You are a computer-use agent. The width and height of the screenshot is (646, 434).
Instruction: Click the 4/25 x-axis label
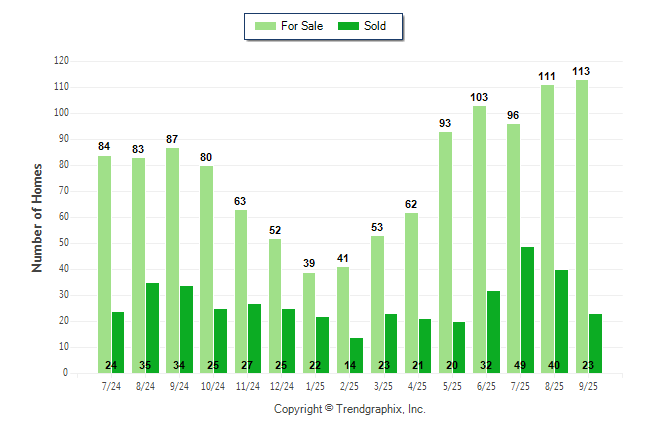click(418, 386)
